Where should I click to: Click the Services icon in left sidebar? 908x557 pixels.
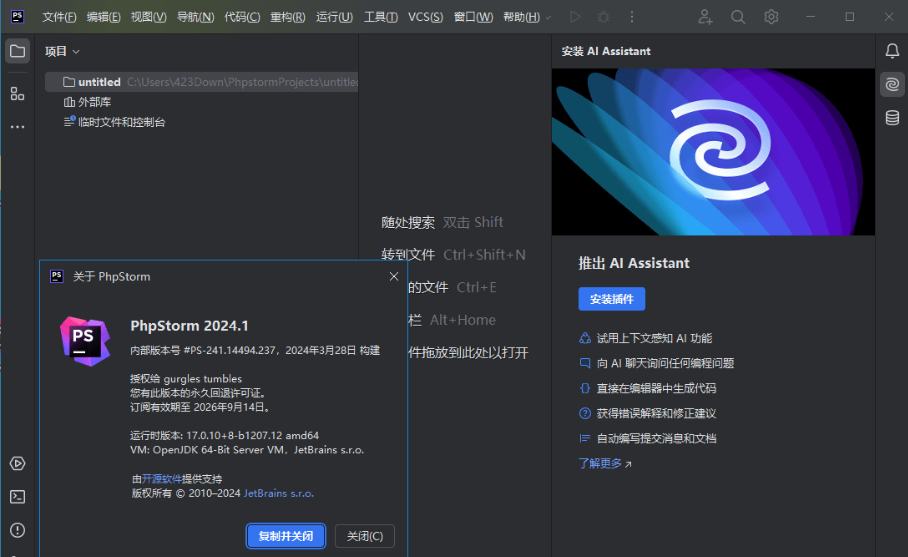(17, 463)
